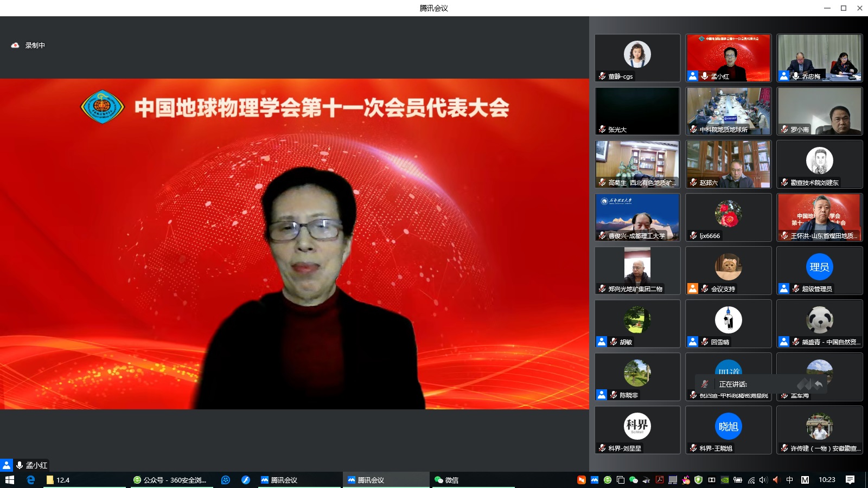868x488 pixels.
Task: Select 罗小南 video thumbnail
Action: tap(820, 111)
